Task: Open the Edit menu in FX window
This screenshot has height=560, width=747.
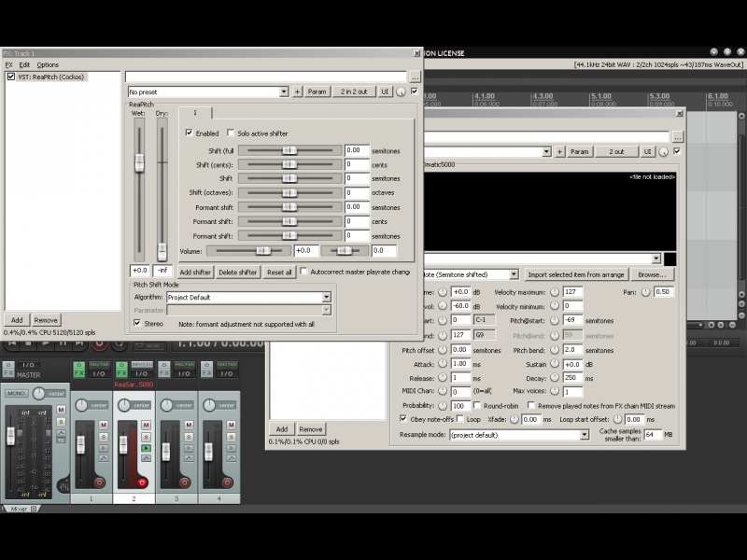Action: [24, 64]
